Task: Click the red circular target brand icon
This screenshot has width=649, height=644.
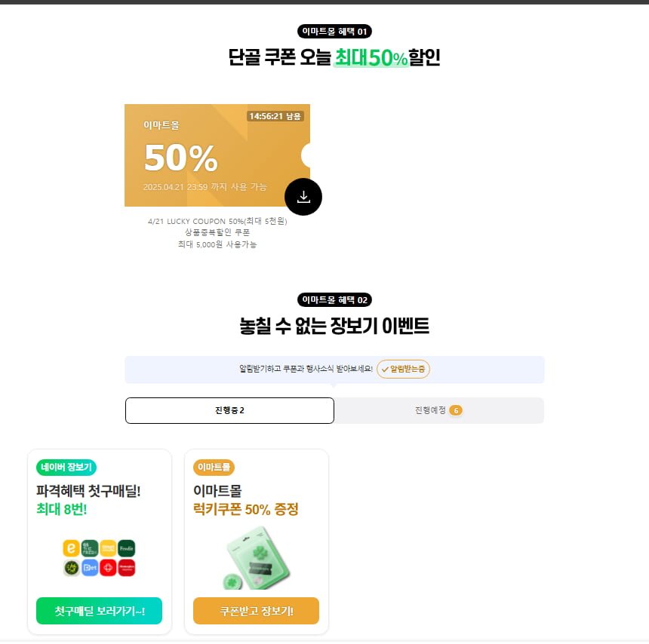Action: pos(108,568)
